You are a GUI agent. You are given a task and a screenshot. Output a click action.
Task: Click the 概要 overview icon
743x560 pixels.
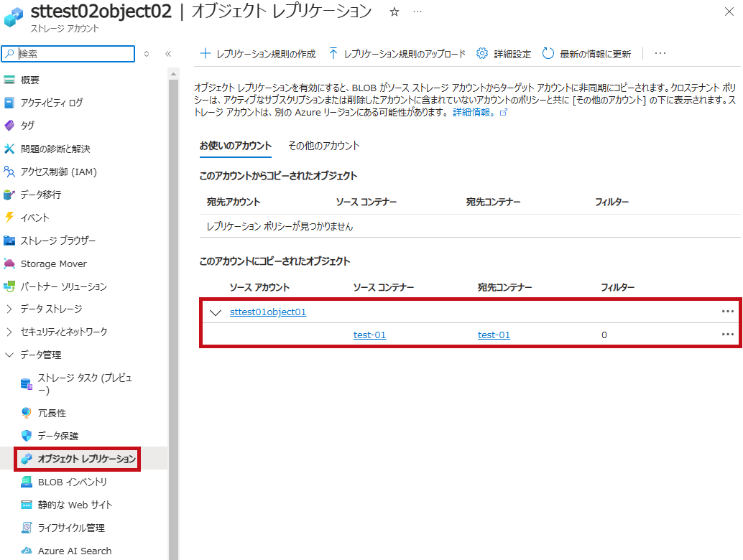[9, 80]
